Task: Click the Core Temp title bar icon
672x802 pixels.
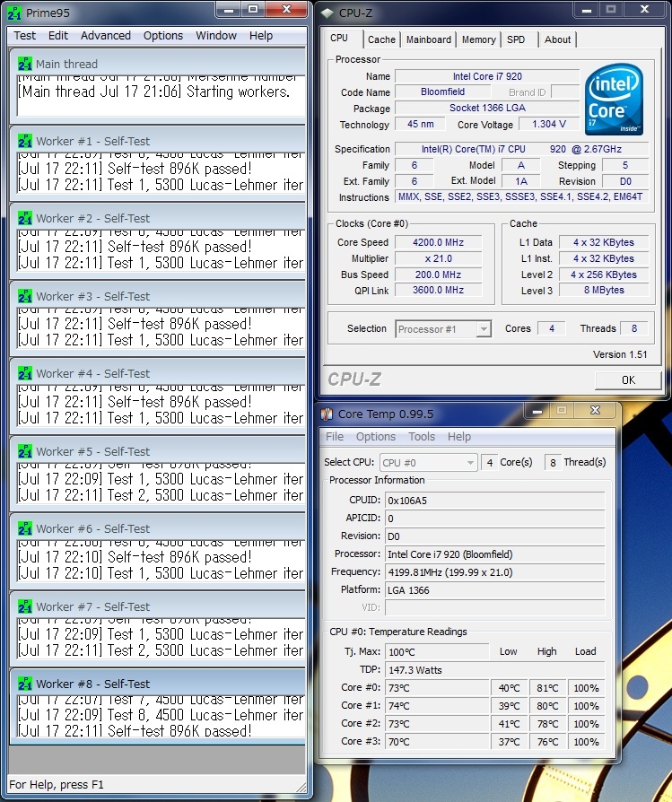Action: pos(327,414)
